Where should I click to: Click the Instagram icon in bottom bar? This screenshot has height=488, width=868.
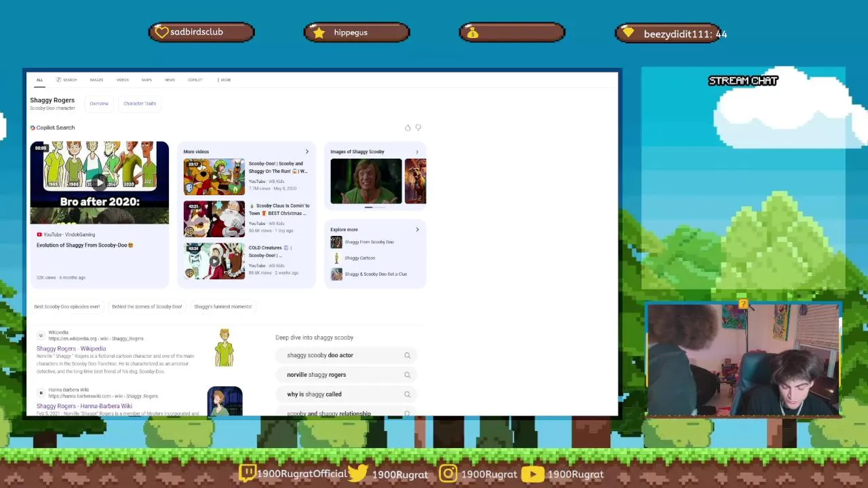[x=448, y=473]
